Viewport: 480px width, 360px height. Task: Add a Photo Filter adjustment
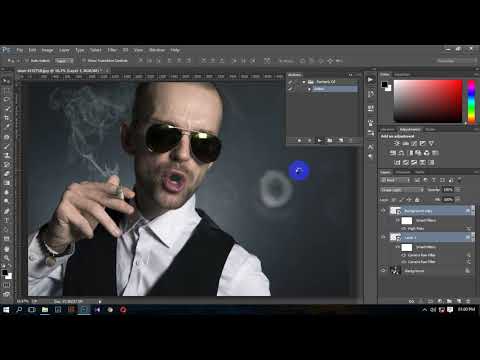418,153
